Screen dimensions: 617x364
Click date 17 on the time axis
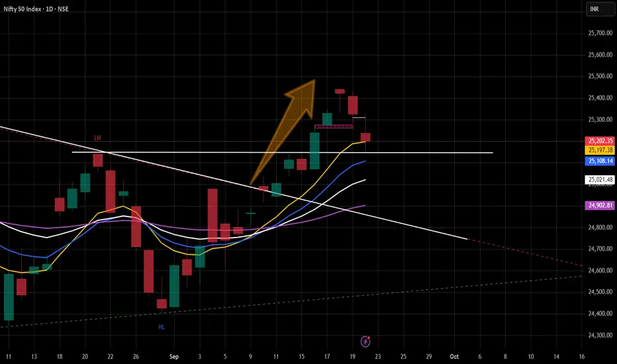327,357
